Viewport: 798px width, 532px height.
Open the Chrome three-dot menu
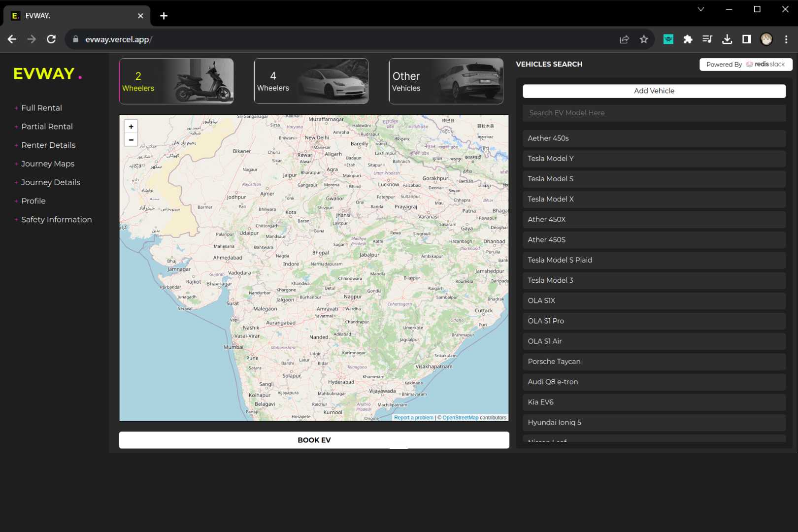(786, 39)
